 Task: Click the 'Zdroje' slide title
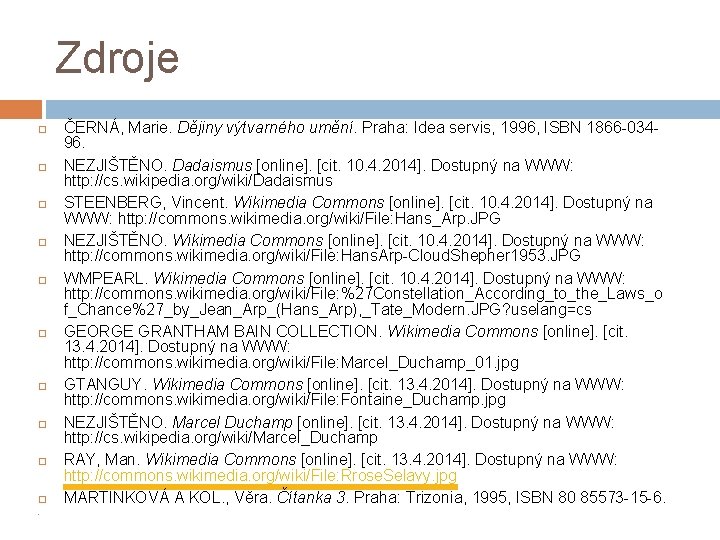coord(117,59)
